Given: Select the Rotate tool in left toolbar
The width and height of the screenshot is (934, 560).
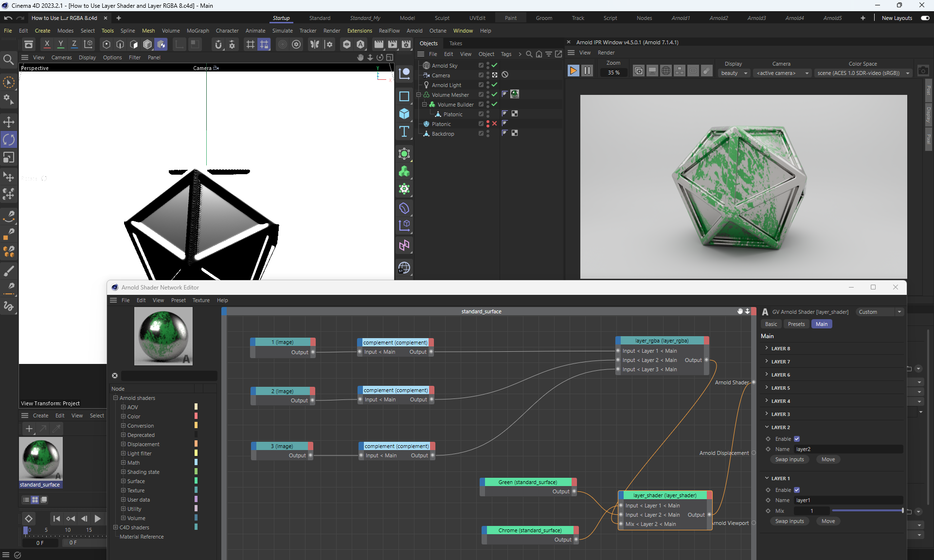Looking at the screenshot, I should click(9, 140).
